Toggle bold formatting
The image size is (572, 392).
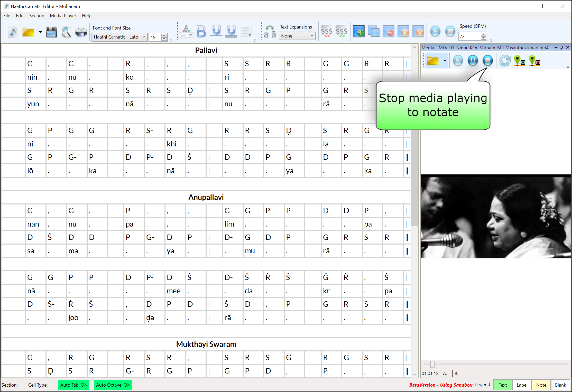click(201, 32)
